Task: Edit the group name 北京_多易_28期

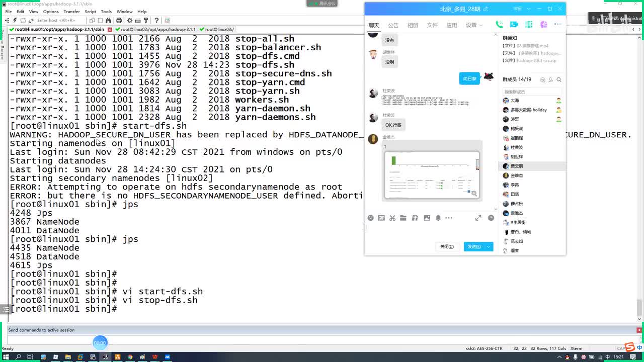Action: point(486,9)
